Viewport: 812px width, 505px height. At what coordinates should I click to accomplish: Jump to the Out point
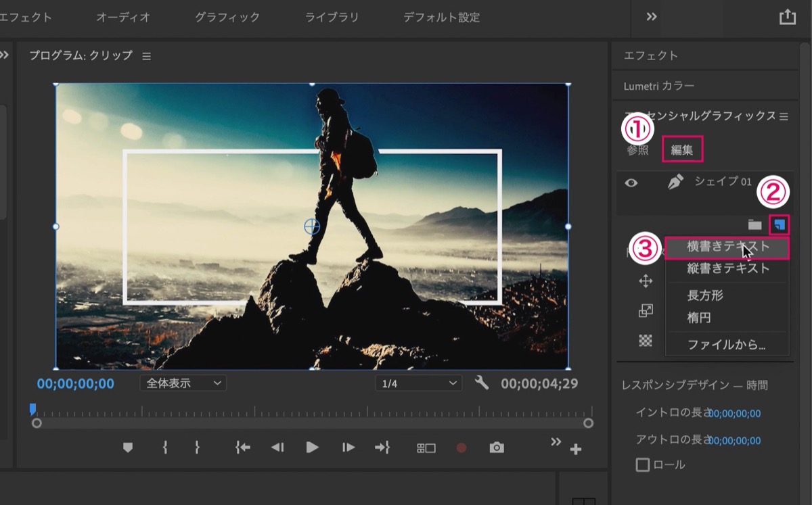383,448
